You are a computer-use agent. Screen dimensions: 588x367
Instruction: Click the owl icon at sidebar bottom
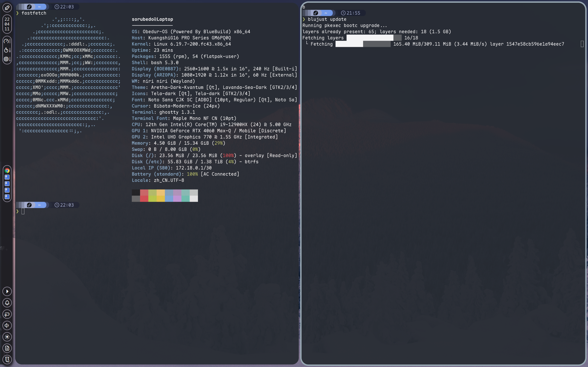(7, 359)
